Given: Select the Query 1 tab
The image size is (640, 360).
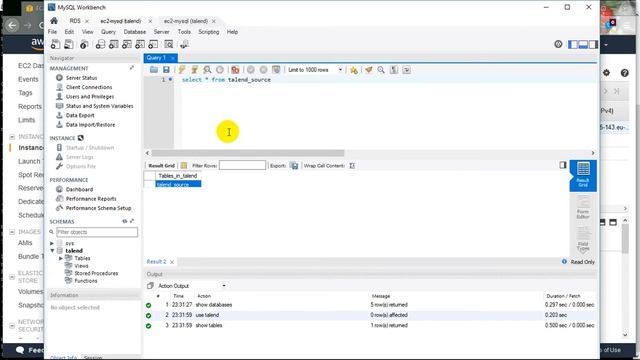Looking at the screenshot, I should point(156,58).
